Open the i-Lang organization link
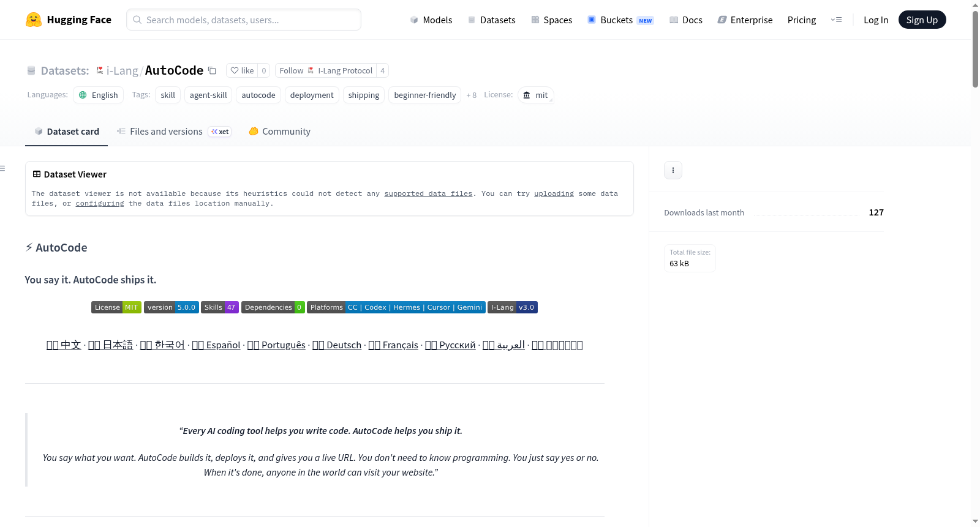Screen dimensions: 980x527 [122, 70]
